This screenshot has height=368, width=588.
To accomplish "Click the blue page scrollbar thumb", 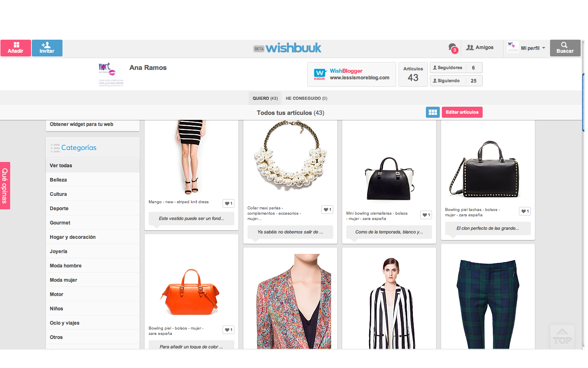I will pos(583,102).
